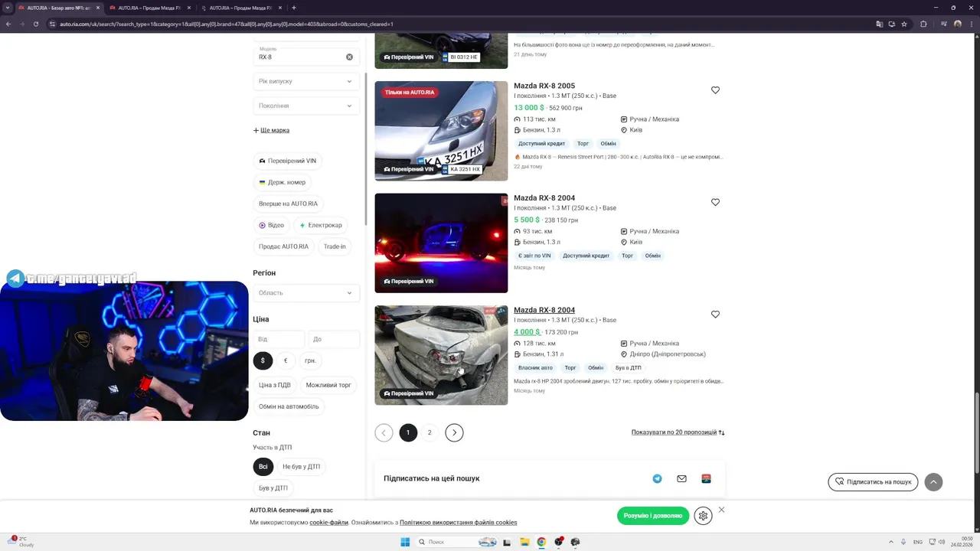The image size is (980, 551).
Task: Open cookie settings gear icon
Action: pyautogui.click(x=703, y=516)
